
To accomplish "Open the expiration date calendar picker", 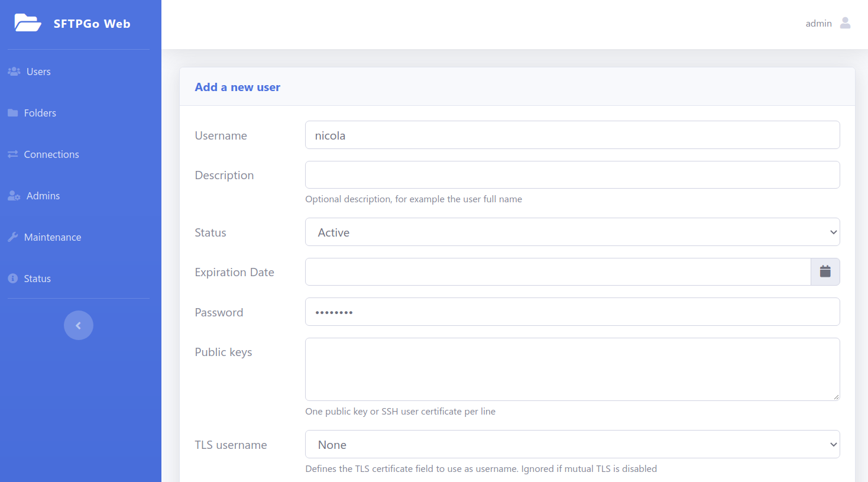I will coord(825,272).
